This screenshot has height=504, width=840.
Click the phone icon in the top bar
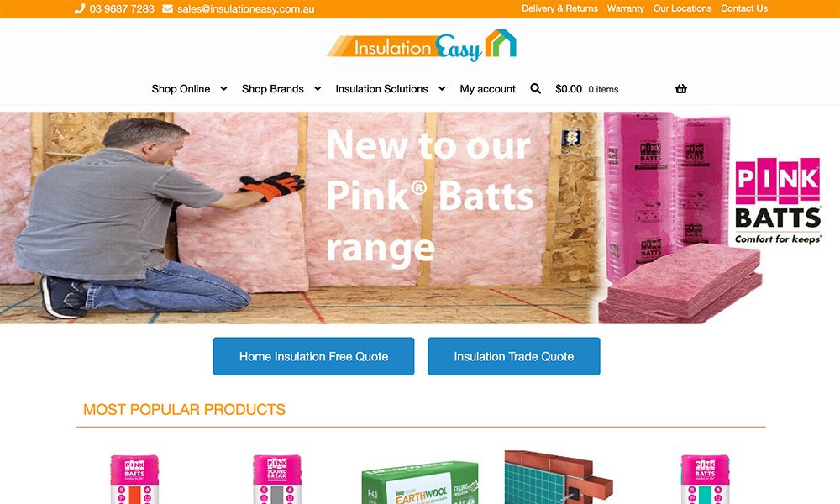click(x=80, y=8)
